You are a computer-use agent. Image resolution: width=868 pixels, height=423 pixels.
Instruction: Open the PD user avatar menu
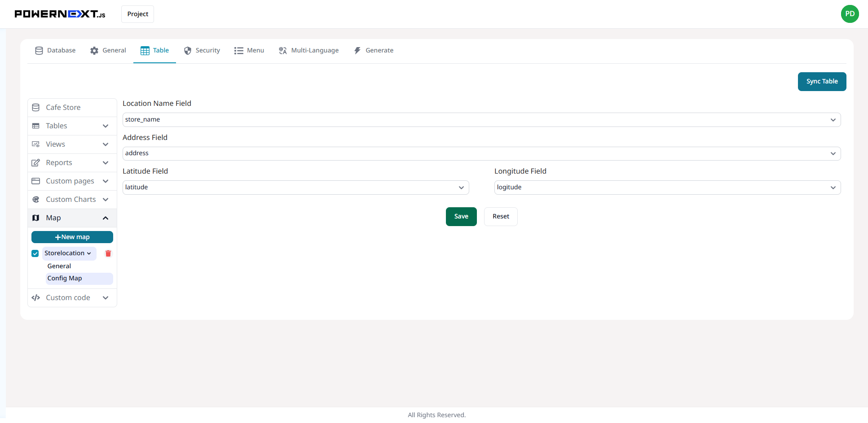(850, 14)
